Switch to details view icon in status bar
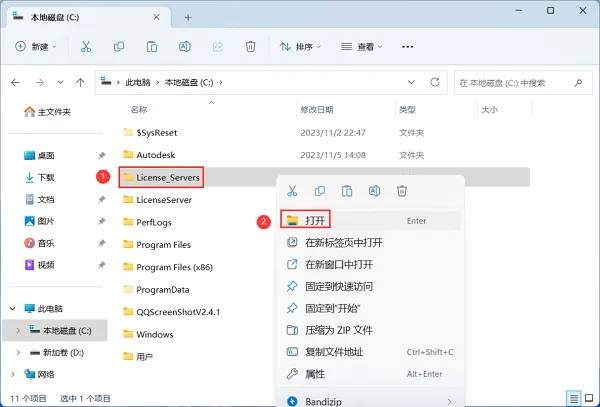 point(574,399)
